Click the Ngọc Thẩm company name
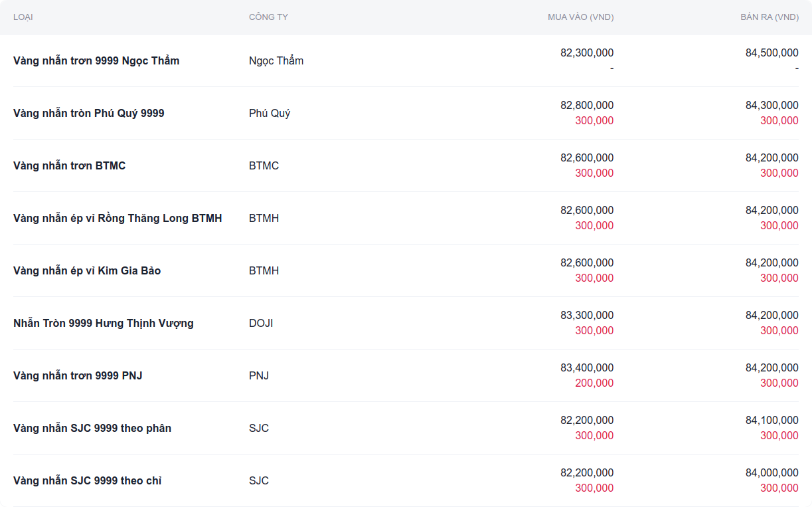The width and height of the screenshot is (812, 507). [x=276, y=60]
